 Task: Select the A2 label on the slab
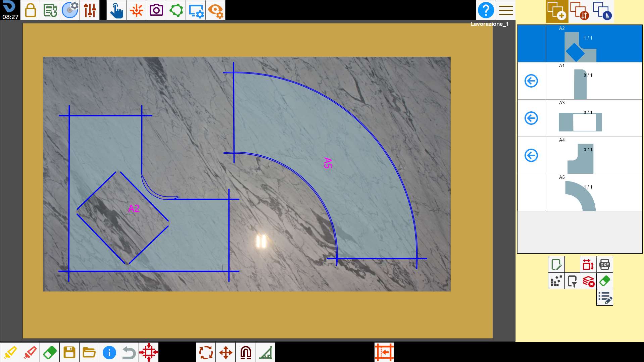[x=134, y=209]
